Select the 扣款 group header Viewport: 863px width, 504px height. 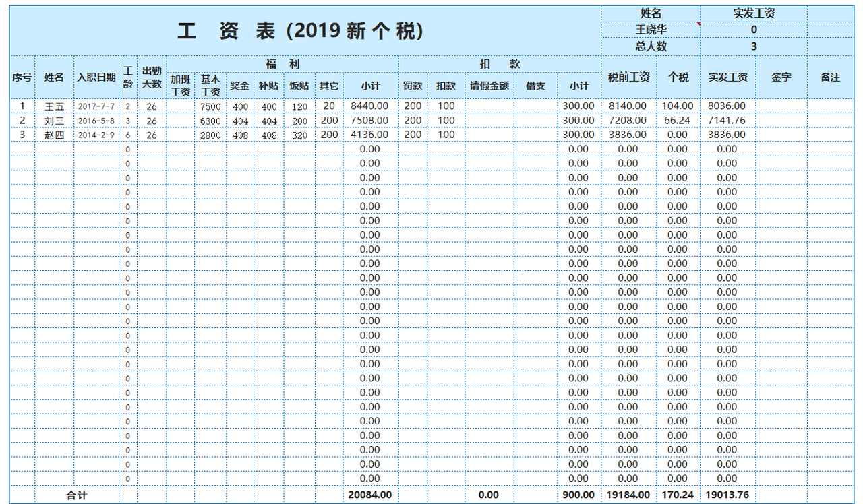500,64
